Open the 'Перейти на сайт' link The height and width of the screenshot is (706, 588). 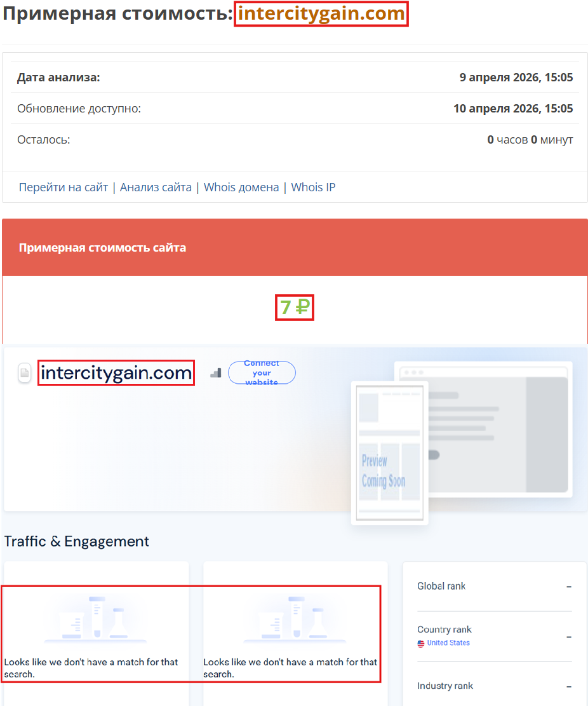pos(62,187)
